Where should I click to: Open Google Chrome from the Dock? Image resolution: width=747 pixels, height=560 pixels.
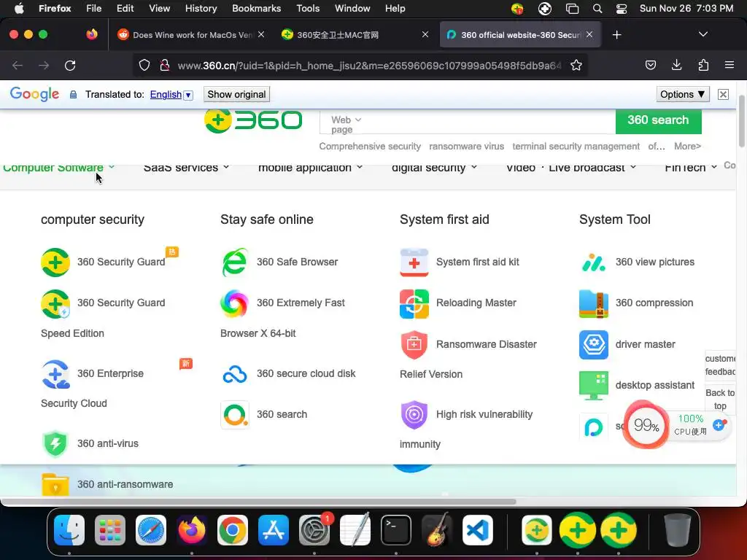pos(233,530)
